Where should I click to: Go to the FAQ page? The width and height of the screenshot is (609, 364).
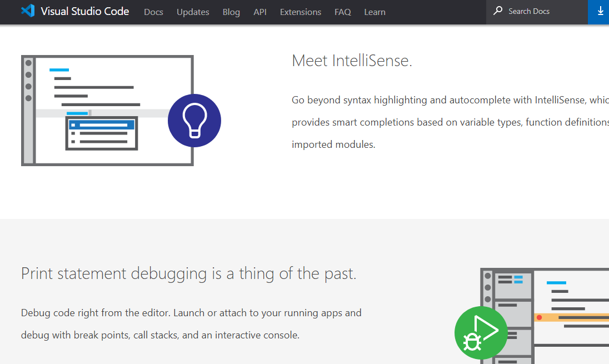point(342,12)
